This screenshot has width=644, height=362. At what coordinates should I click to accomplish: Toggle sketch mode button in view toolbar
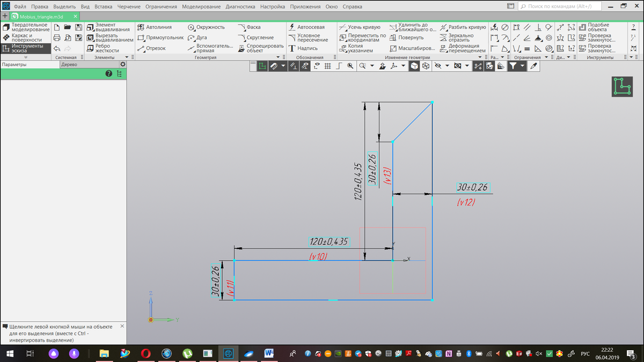[x=262, y=66]
